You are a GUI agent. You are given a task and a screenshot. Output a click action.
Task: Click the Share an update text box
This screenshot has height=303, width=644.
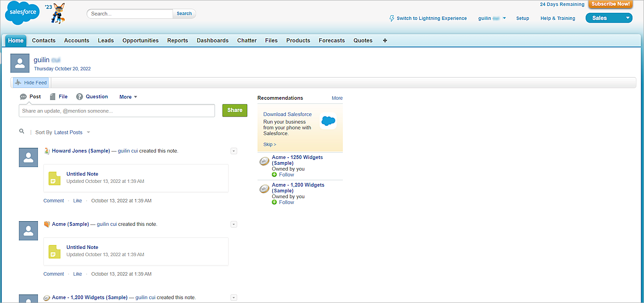[x=117, y=111]
